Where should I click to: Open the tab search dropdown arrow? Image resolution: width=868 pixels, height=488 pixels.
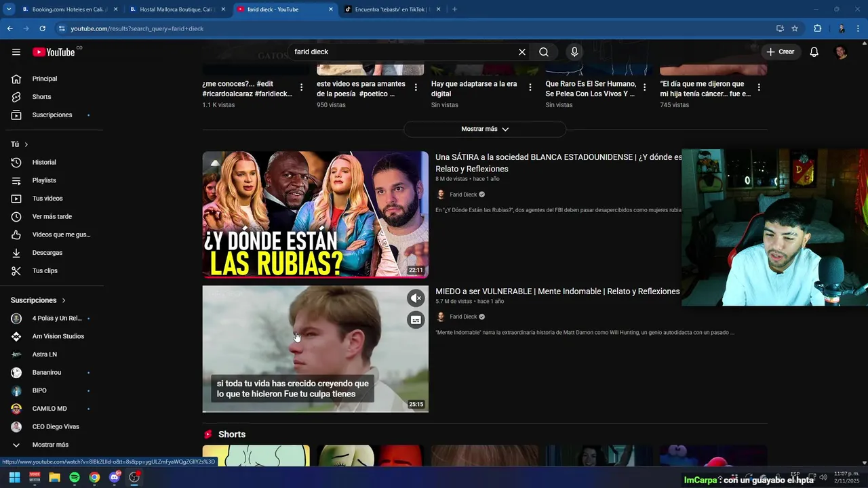pos(8,9)
